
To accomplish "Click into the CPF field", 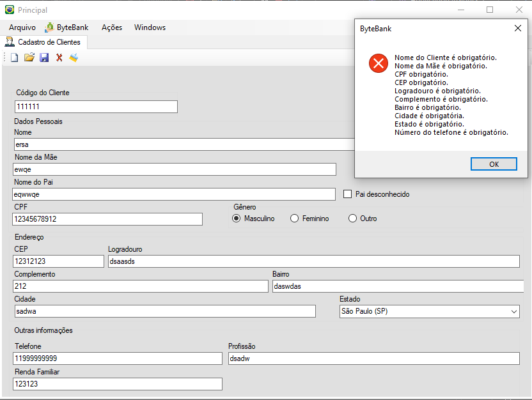I will click(x=107, y=219).
